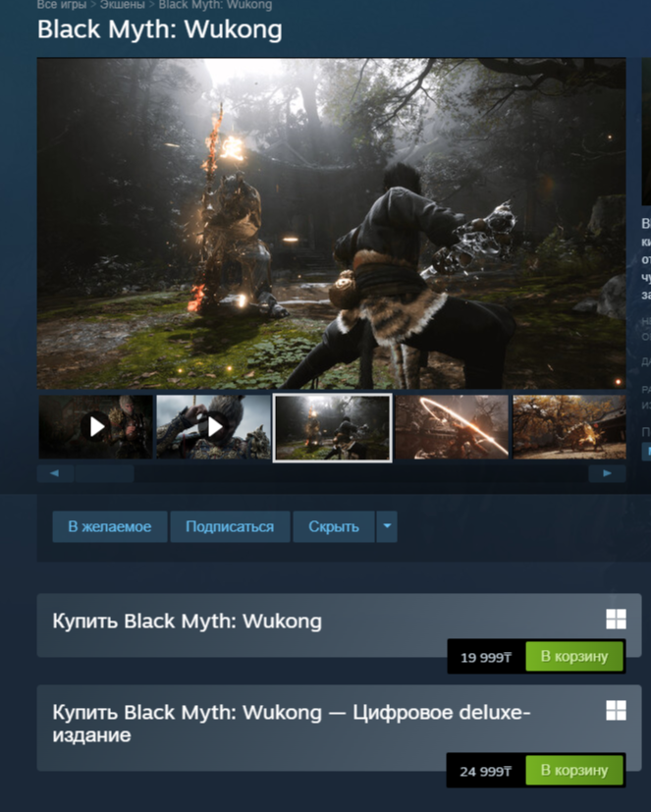
Task: Click the large main game screenshot
Action: pos(332,223)
